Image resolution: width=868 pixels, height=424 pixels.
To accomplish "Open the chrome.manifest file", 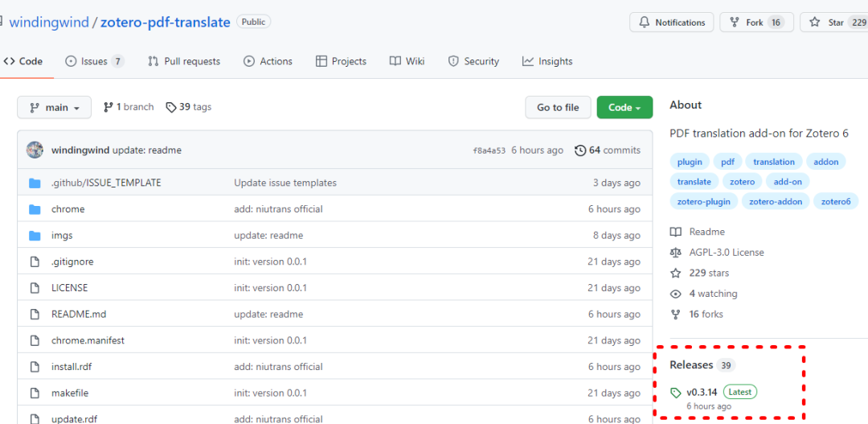I will point(88,340).
